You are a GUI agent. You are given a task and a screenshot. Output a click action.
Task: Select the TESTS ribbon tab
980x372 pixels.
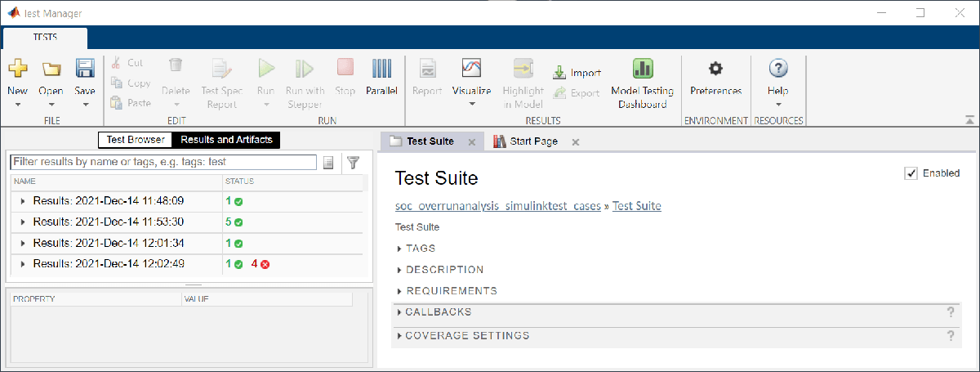pos(45,38)
